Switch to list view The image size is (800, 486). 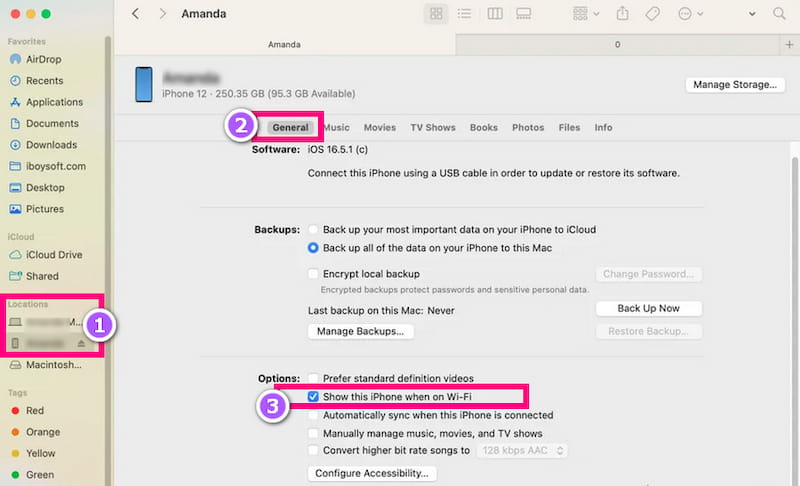pyautogui.click(x=464, y=14)
